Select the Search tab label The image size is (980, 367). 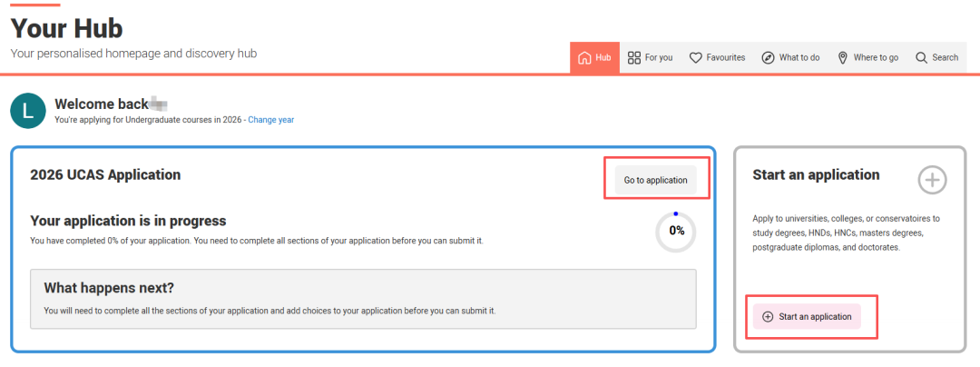click(945, 57)
